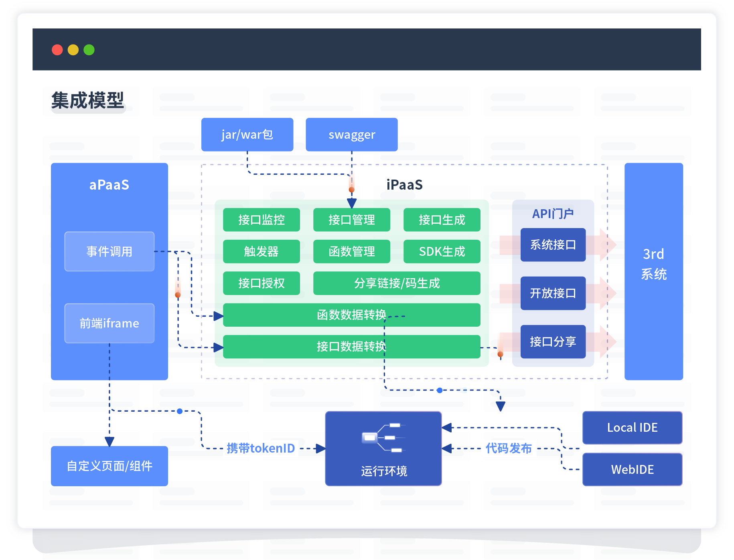Click the 自定义页面/组件 box
The height and width of the screenshot is (560, 734).
coord(109,466)
